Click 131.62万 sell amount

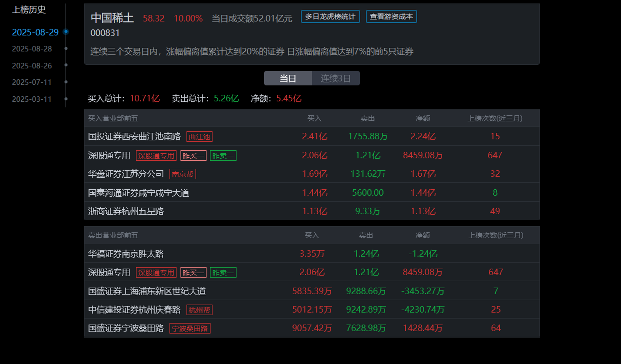(x=368, y=174)
